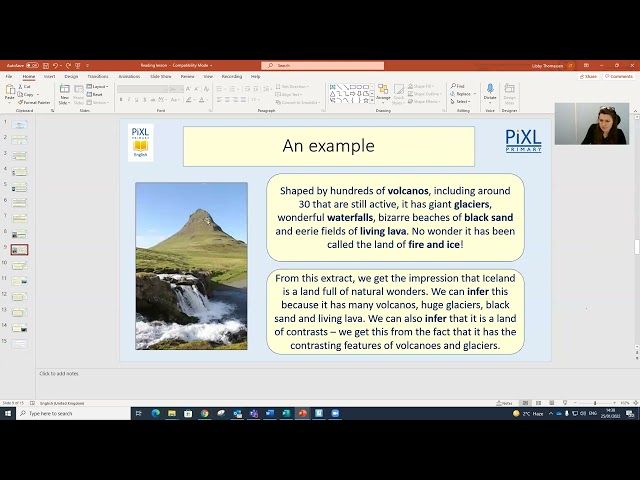The image size is (640, 480).
Task: Open the Insert tab
Action: (49, 76)
